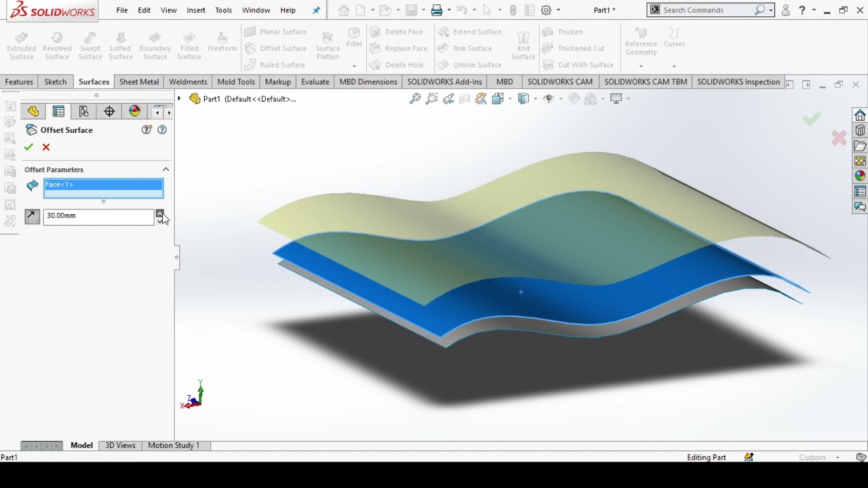Open the View Orientation dropdown arrow
868x488 pixels.
coord(509,99)
